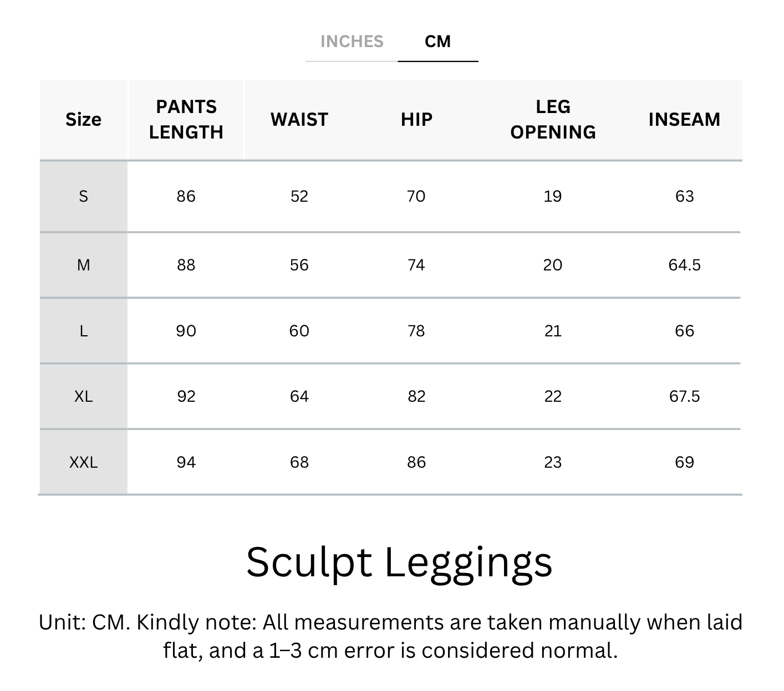Click the measurement note about 1–3 cm error
This screenshot has width=784, height=691.
click(x=391, y=636)
